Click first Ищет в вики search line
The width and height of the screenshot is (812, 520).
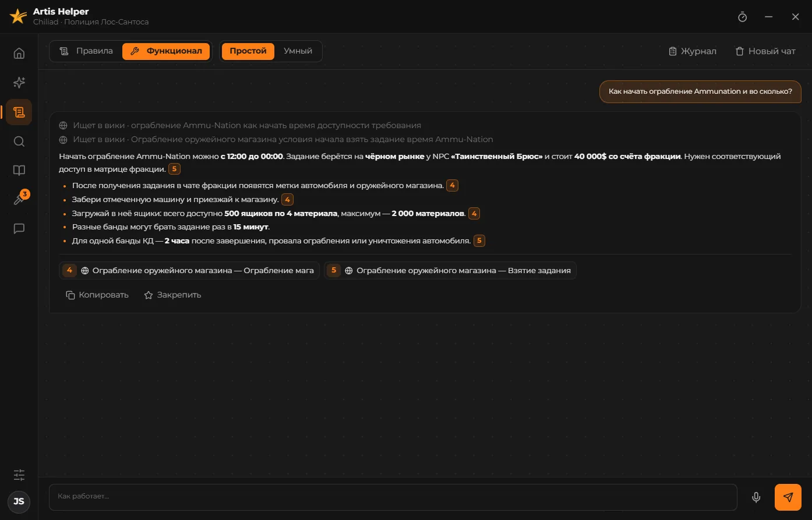(240, 125)
